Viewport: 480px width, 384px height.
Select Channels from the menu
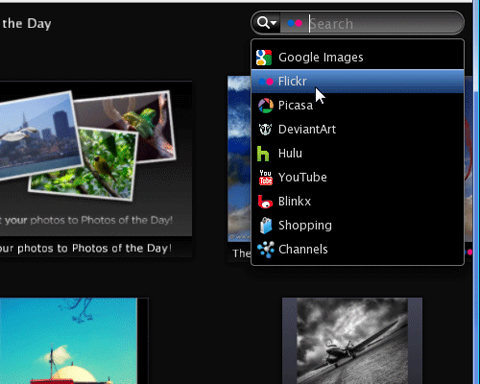point(357,249)
